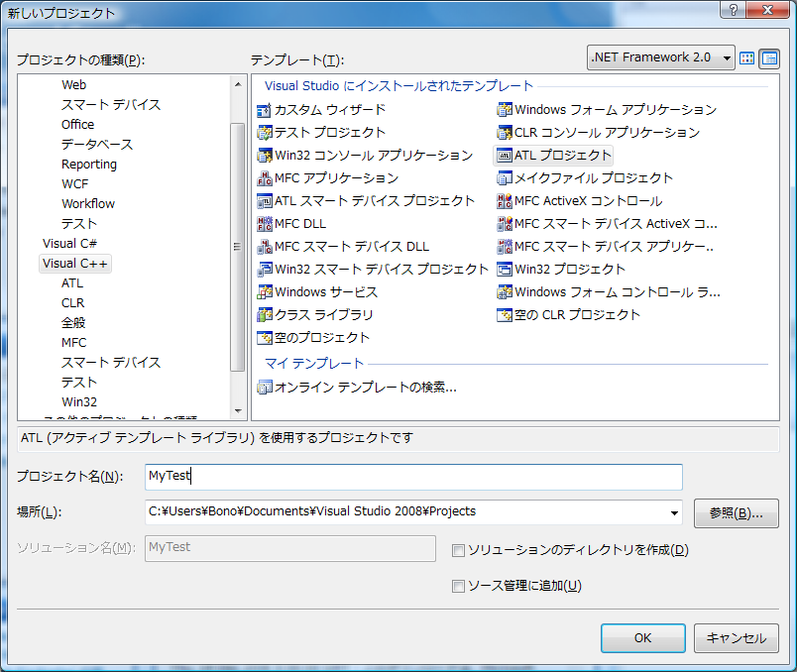Toggle ソース管理に追加 checkbox
Viewport: 797px width, 672px height.
458,586
